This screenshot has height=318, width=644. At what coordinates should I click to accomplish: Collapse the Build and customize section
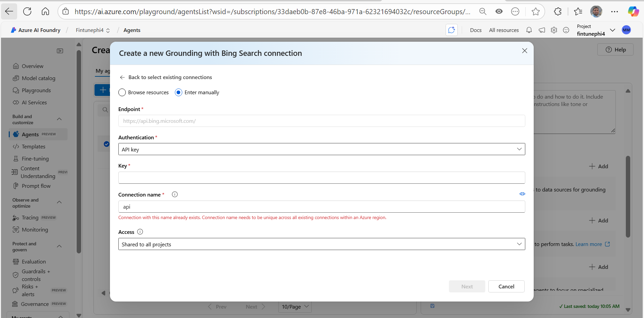pos(59,119)
